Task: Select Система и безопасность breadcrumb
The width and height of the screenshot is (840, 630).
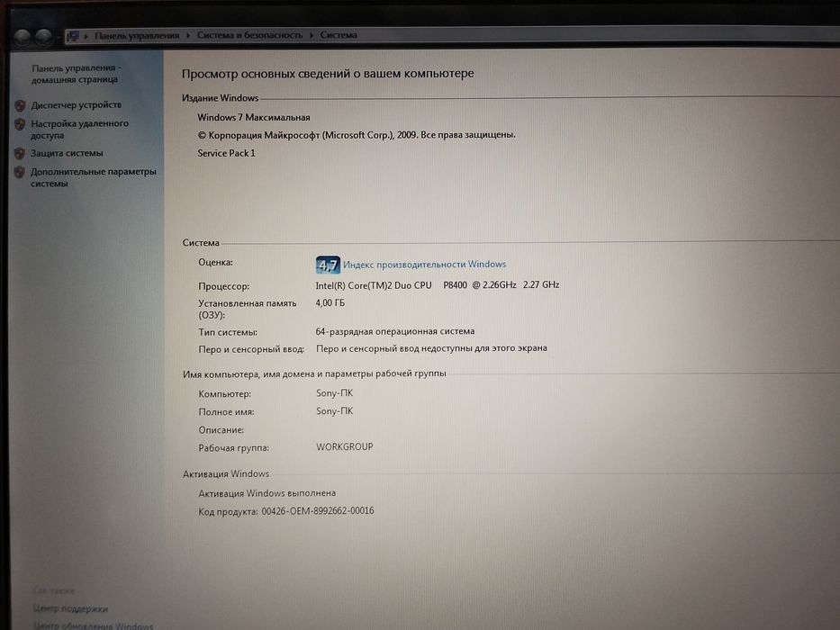Action: tap(249, 35)
